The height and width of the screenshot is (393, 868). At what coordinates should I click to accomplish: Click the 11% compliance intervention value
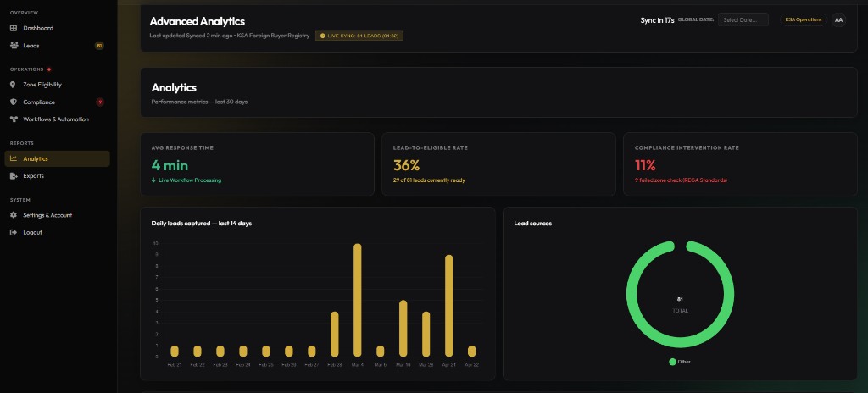pos(645,165)
